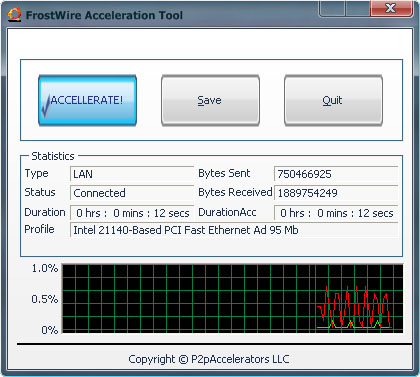The image size is (420, 377).
Task: Click the network traffic graph
Action: pyautogui.click(x=233, y=298)
